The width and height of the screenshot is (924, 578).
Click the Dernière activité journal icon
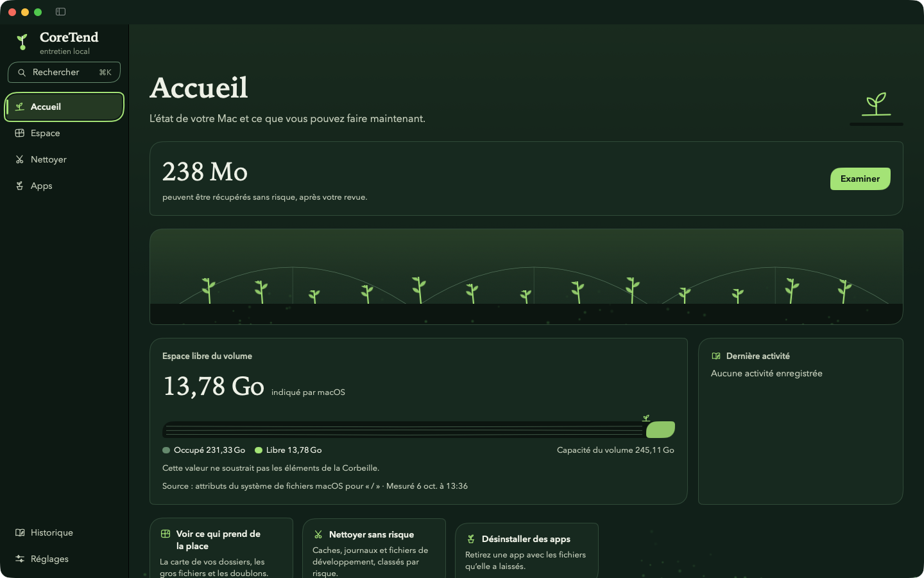click(716, 356)
